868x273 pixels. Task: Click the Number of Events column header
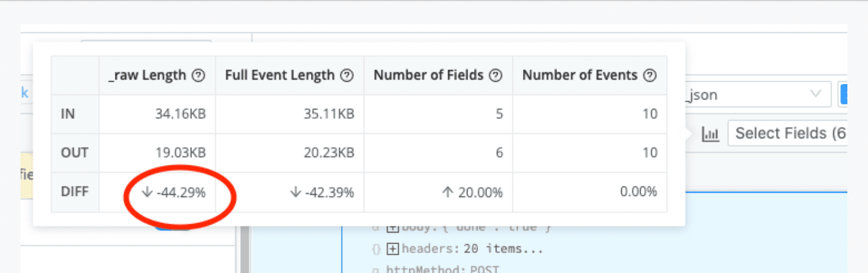[x=580, y=75]
